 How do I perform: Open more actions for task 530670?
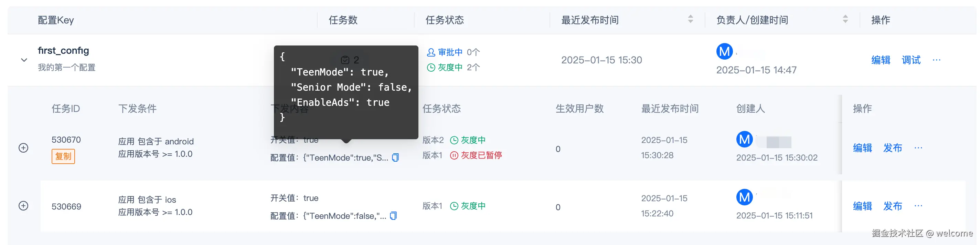tap(918, 148)
